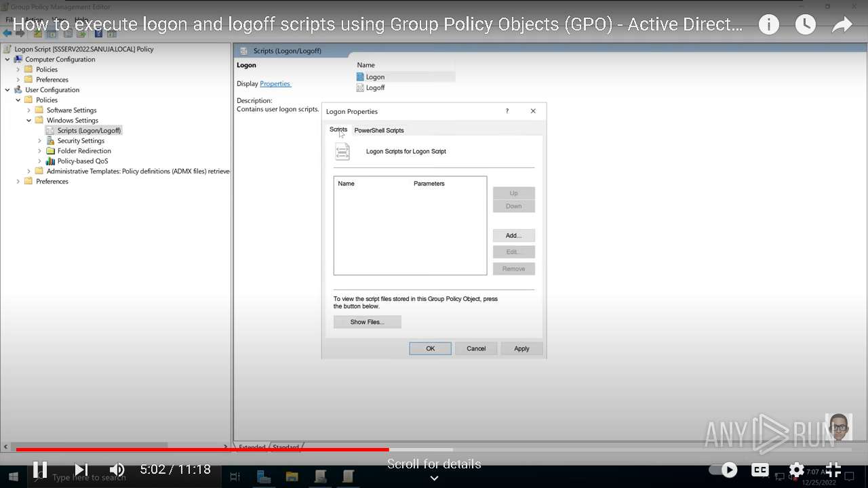Click the Scripts (Logon/Logoff) node icon
This screenshot has height=488, width=868.
point(50,130)
